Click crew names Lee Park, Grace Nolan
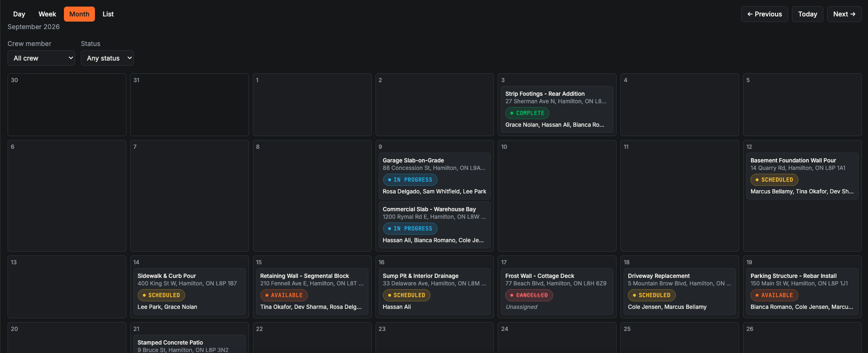 click(167, 307)
